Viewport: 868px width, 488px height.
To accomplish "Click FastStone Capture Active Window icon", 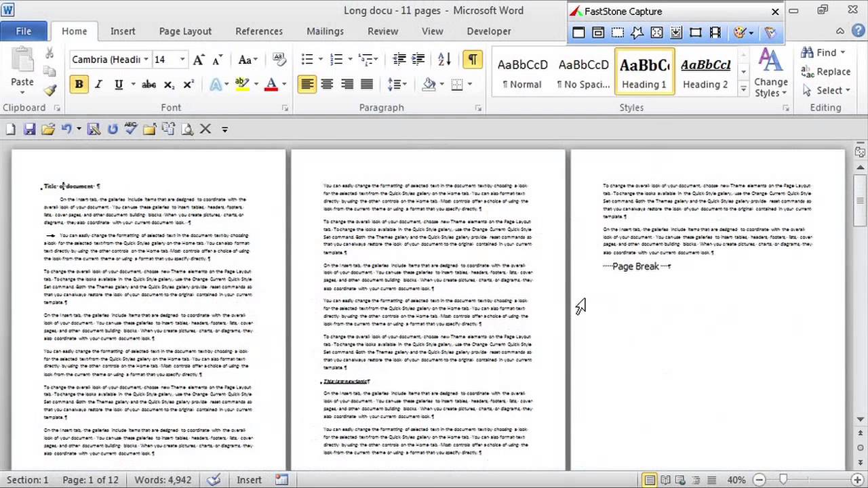I will pyautogui.click(x=578, y=33).
